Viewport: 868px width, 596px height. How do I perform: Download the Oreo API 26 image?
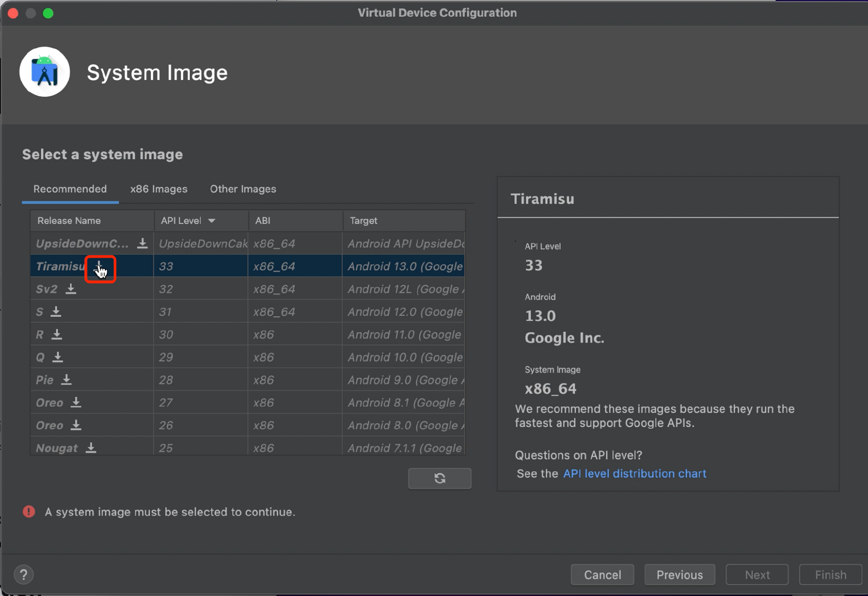(76, 425)
